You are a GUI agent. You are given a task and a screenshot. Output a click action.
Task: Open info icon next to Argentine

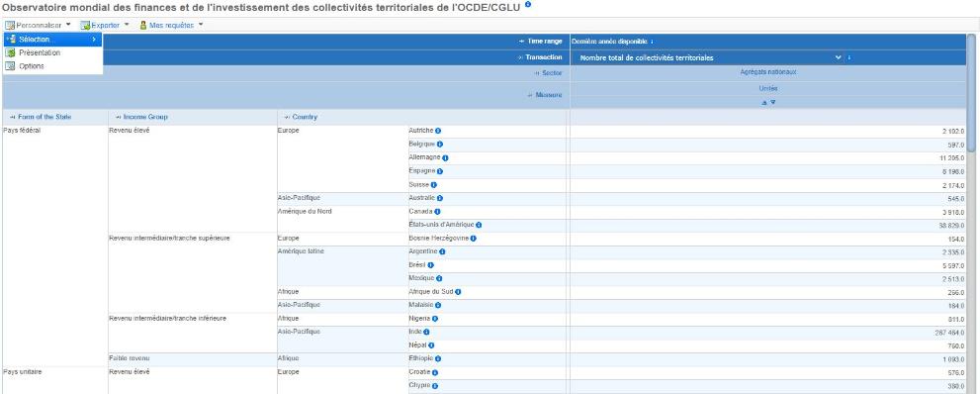point(442,252)
